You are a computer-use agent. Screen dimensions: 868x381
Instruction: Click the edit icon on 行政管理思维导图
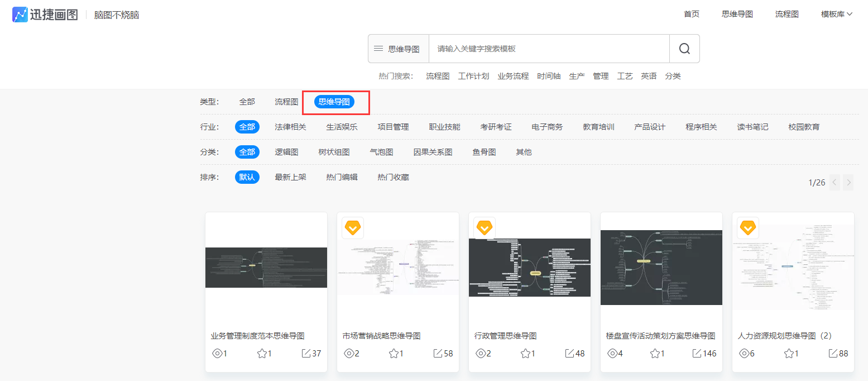569,354
